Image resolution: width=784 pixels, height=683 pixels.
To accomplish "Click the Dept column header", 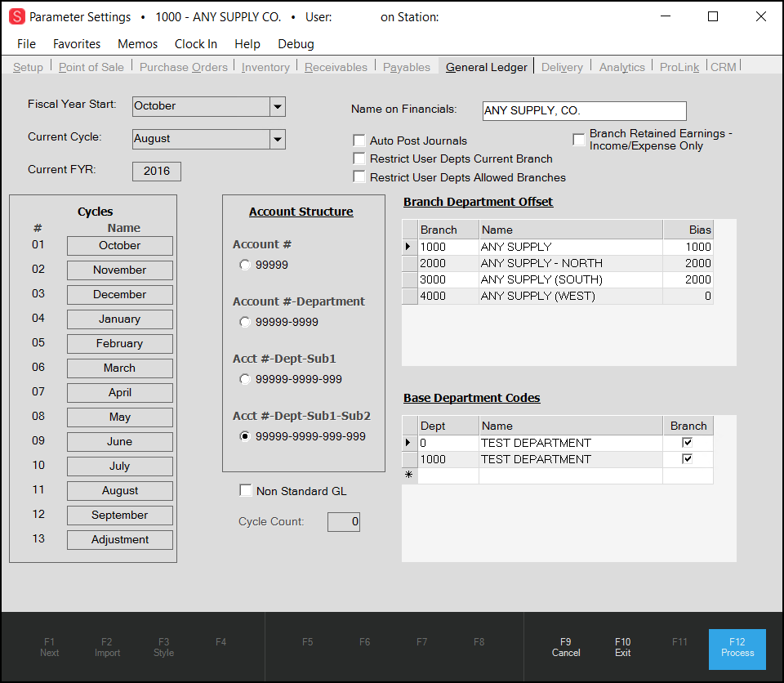I will pos(448,426).
